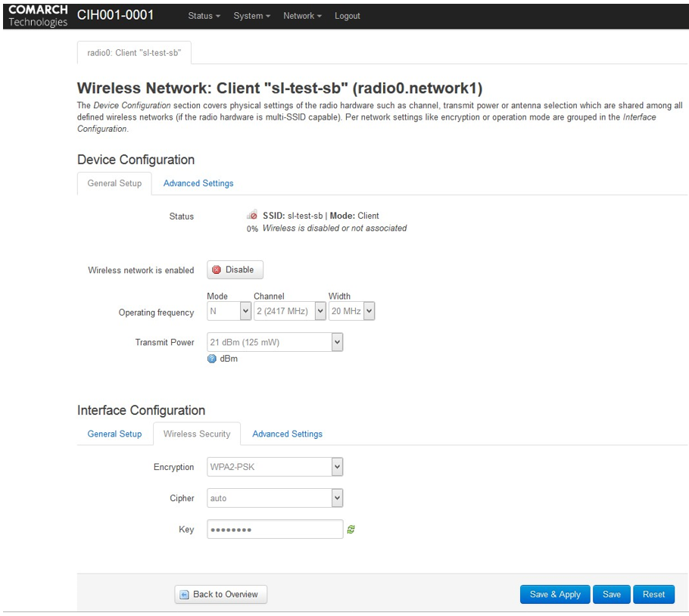Screen dimensions: 689x616
Task: Click "Wireless is disabled or not associated" text
Action: (335, 229)
